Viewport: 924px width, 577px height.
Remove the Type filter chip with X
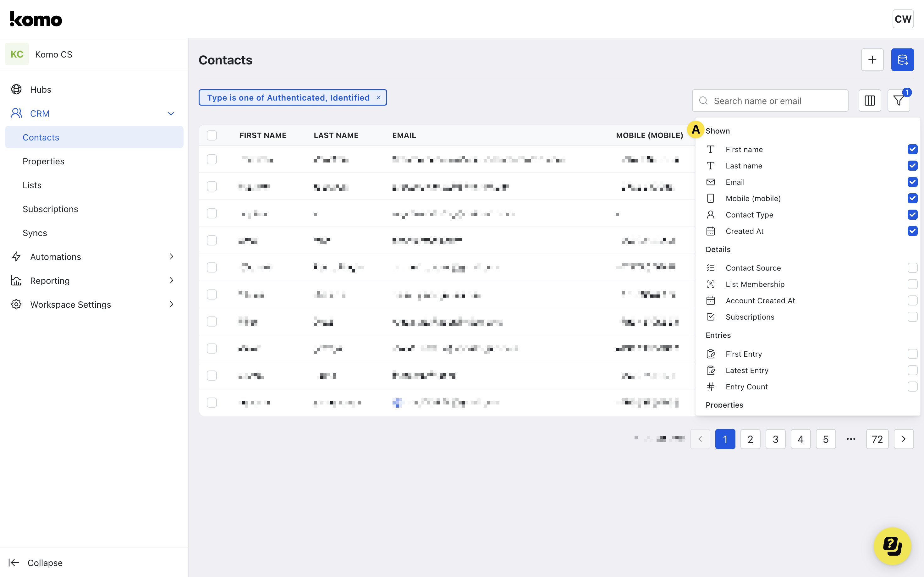coord(379,98)
